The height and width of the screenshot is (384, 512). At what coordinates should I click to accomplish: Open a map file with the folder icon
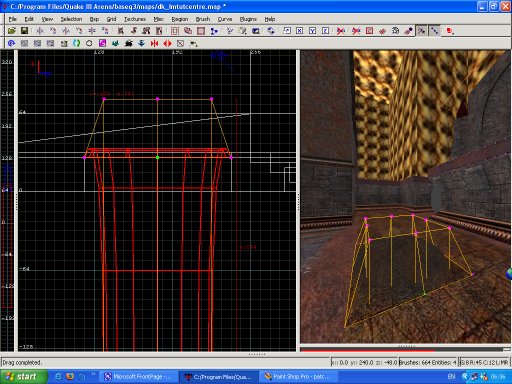point(11,31)
